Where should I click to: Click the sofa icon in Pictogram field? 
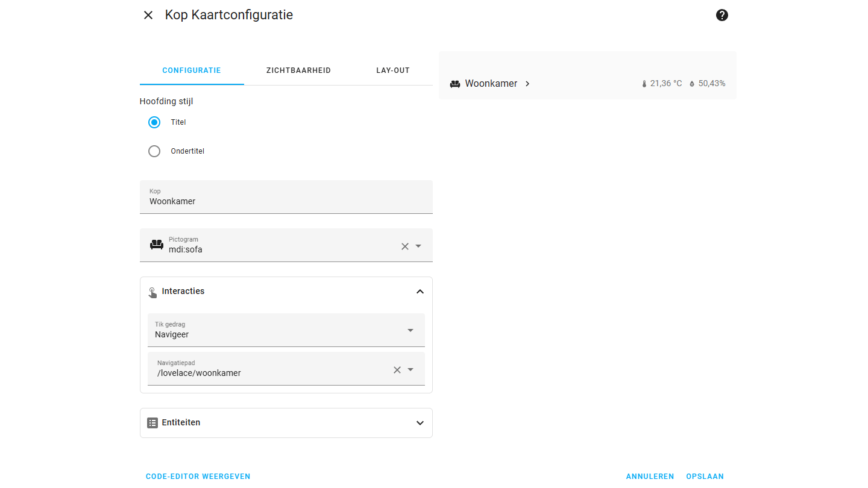pyautogui.click(x=157, y=245)
